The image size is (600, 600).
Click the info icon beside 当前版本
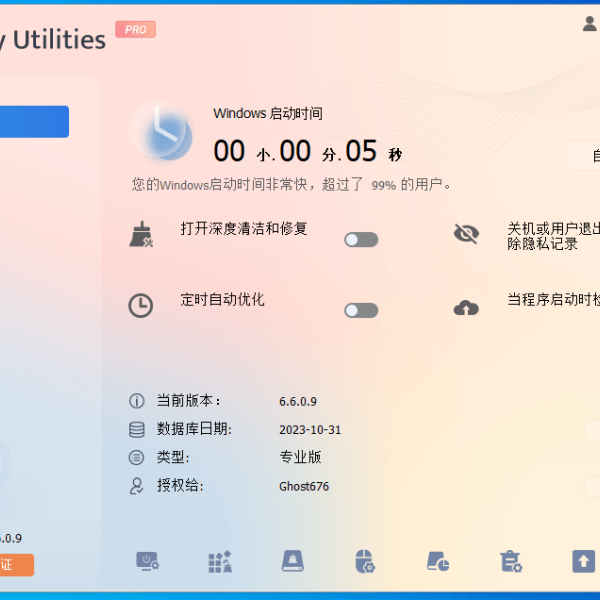tap(137, 401)
